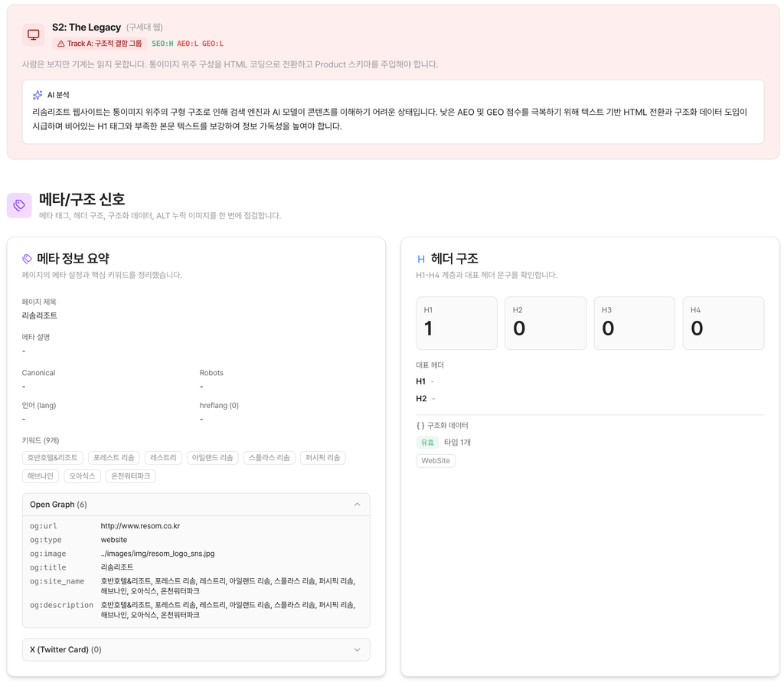Select the 포레스트 리솜 keyword chip
The image size is (784, 683).
(114, 457)
